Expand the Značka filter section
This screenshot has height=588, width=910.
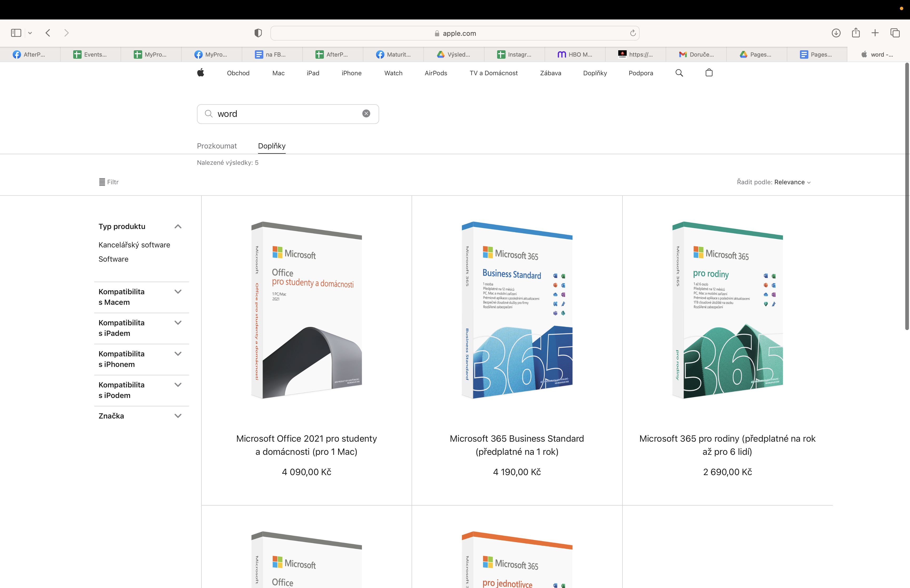[177, 416]
